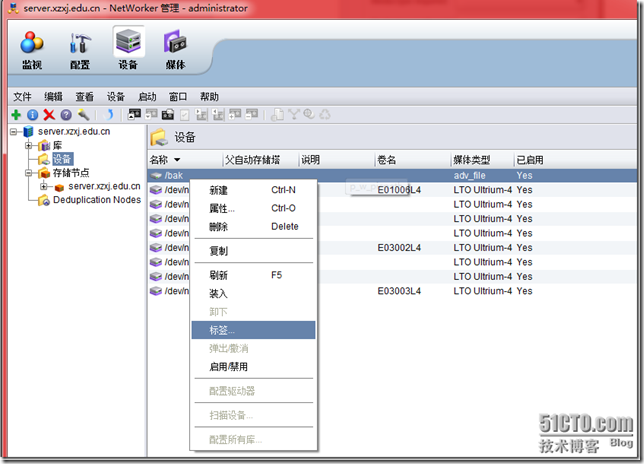The image size is (644, 464).
Task: Click the unmount device toolbar icon
Action: point(152,114)
